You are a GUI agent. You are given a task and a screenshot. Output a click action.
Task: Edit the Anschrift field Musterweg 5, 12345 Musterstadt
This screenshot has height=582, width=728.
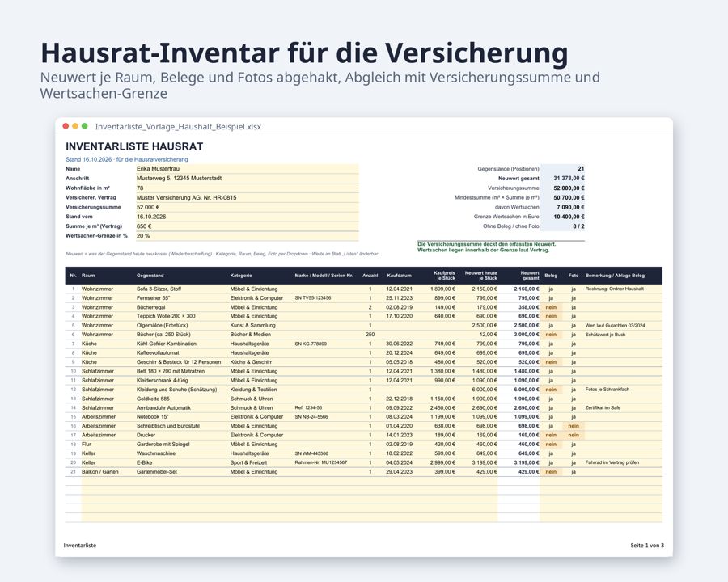click(247, 178)
